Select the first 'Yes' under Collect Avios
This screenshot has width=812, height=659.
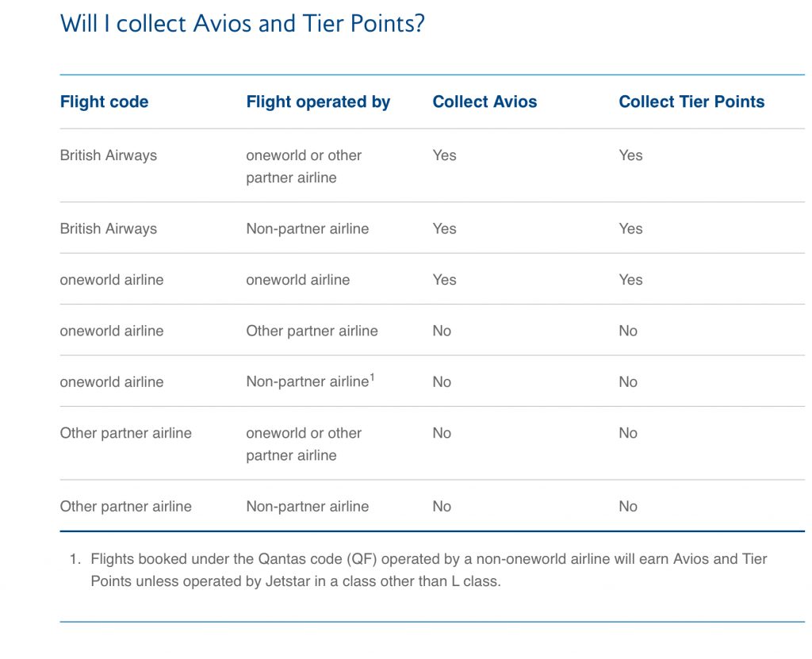coord(444,155)
